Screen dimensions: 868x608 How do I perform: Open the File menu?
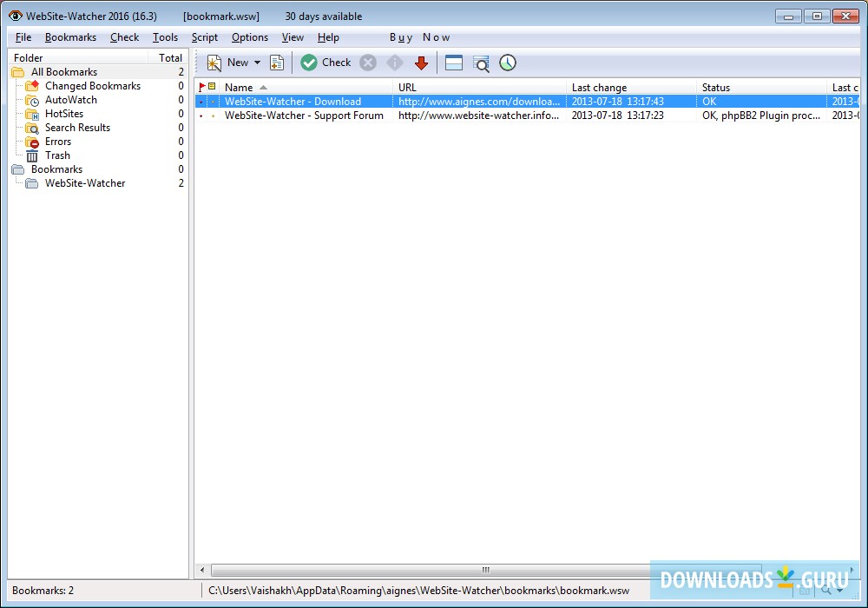pyautogui.click(x=23, y=37)
